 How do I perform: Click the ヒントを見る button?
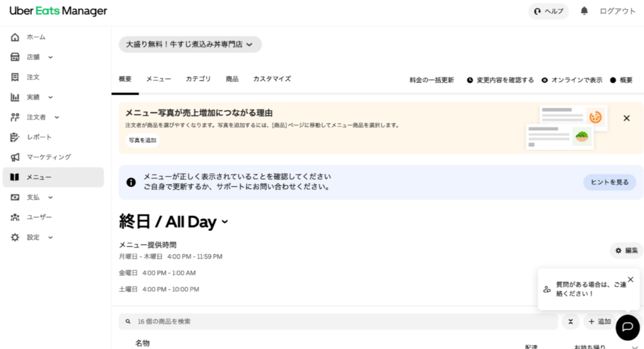pos(609,182)
